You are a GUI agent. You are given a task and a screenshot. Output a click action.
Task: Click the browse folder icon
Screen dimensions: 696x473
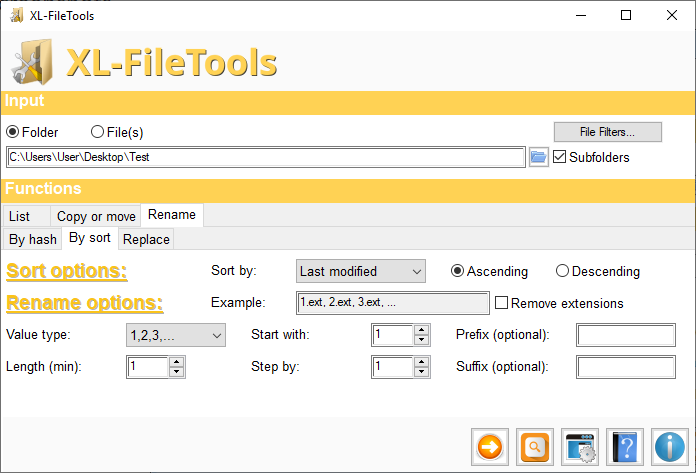[539, 157]
